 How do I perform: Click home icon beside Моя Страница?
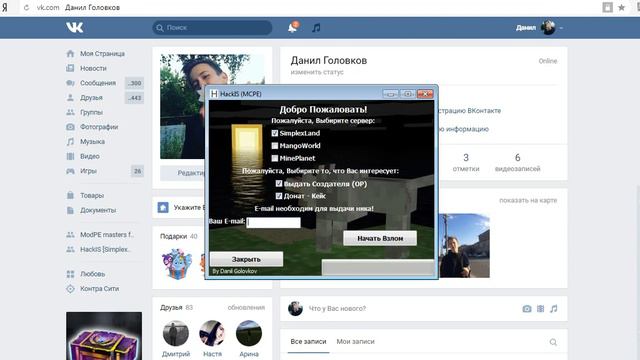[x=70, y=53]
